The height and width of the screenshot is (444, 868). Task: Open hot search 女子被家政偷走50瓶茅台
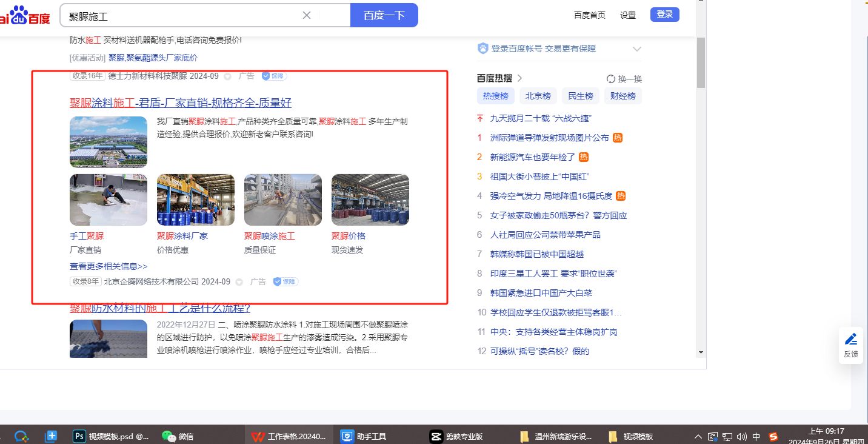click(558, 215)
